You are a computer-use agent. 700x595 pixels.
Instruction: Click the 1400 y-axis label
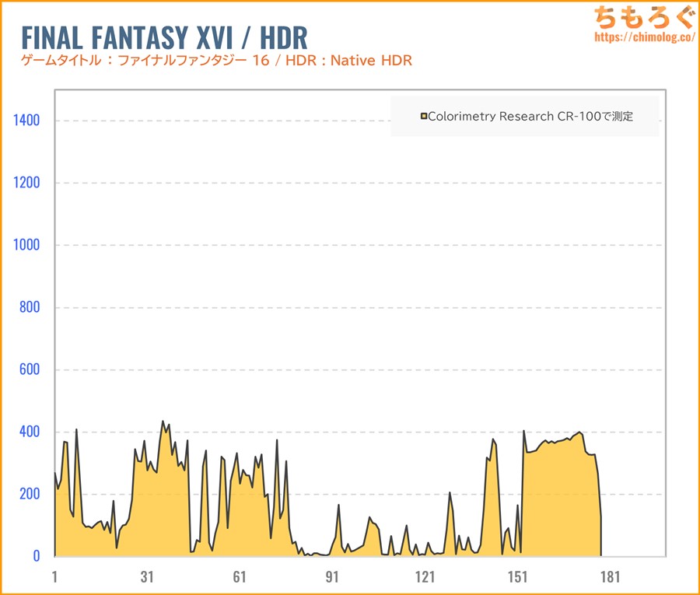pyautogui.click(x=26, y=121)
